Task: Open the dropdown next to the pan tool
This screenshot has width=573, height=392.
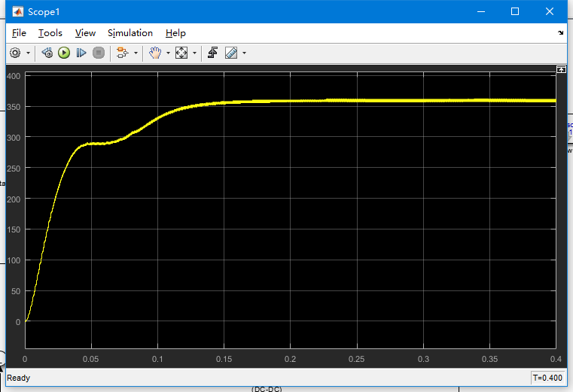Action: [x=168, y=53]
